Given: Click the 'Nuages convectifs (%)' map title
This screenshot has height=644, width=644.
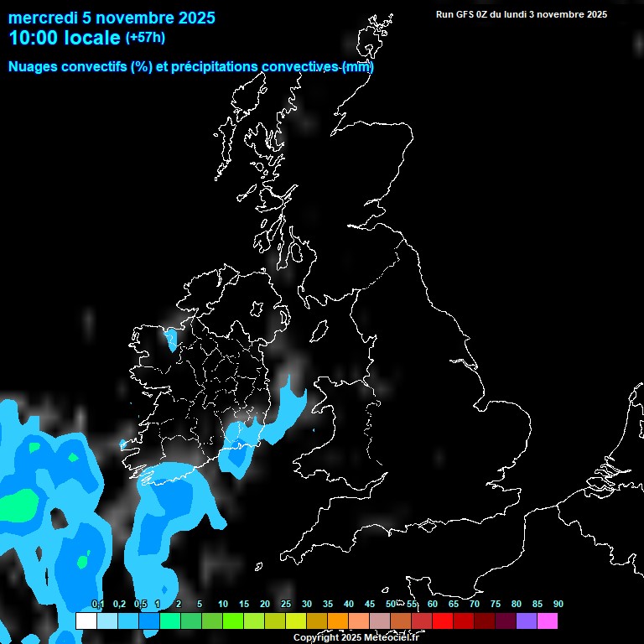Looking at the screenshot, I should pos(80,66).
